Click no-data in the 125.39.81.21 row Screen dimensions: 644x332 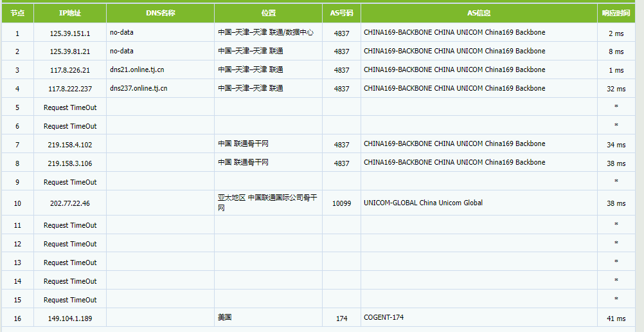(121, 51)
